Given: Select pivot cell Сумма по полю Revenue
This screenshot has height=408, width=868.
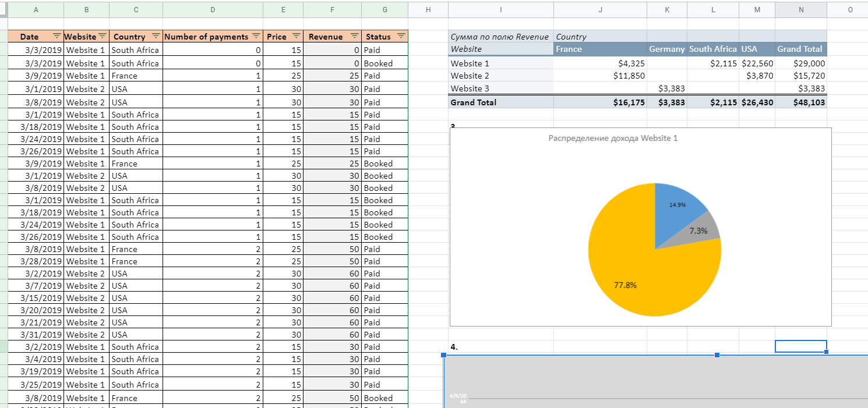Looking at the screenshot, I should pos(501,37).
